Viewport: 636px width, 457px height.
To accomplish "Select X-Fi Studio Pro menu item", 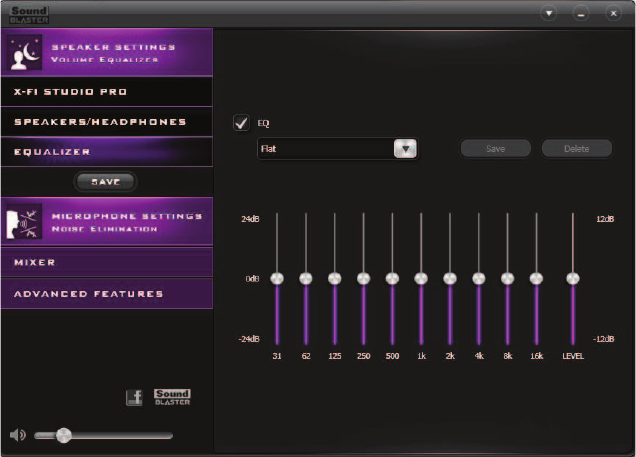I will 107,92.
